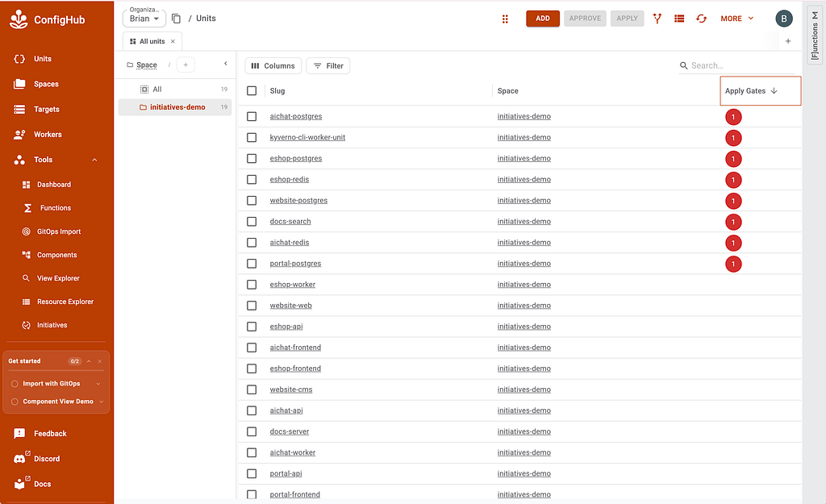Screen dimensions: 826x504
Task: Add a new tab with plus icon
Action: click(788, 41)
